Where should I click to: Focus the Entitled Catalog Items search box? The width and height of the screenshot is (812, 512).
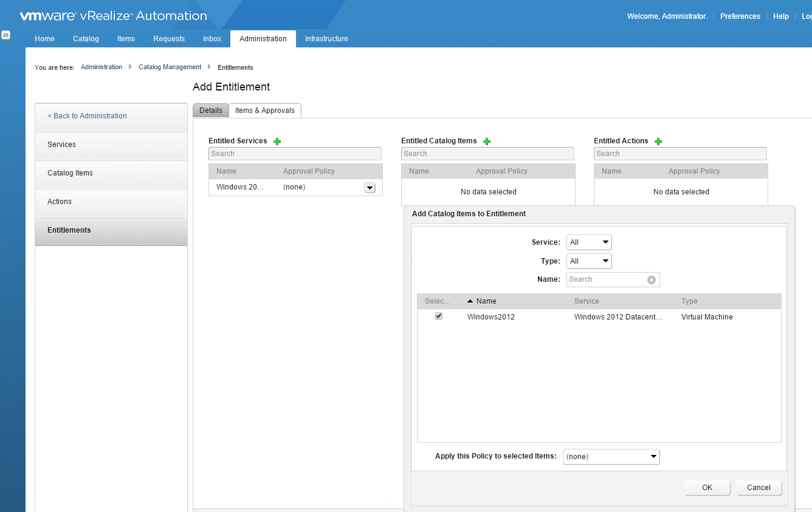487,154
